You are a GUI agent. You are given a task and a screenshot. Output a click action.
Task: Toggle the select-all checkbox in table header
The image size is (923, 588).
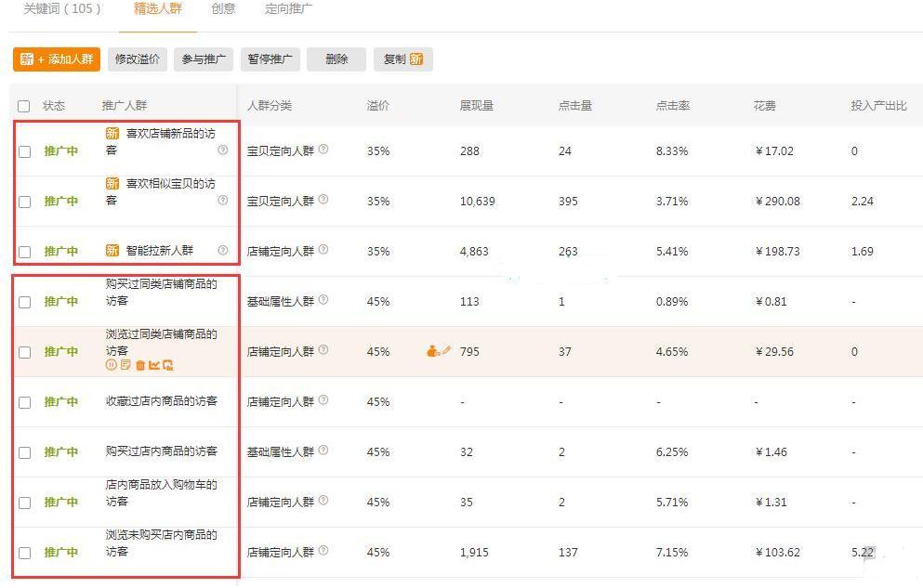tap(24, 105)
